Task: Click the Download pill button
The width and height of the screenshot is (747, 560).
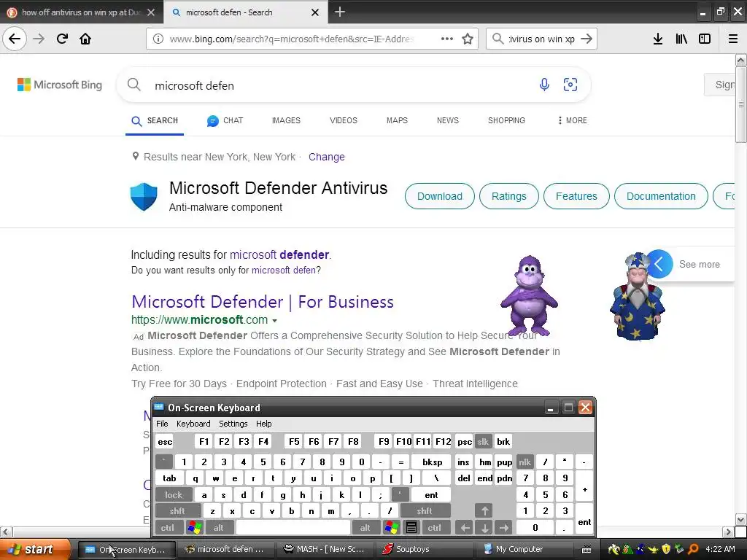Action: (x=439, y=196)
